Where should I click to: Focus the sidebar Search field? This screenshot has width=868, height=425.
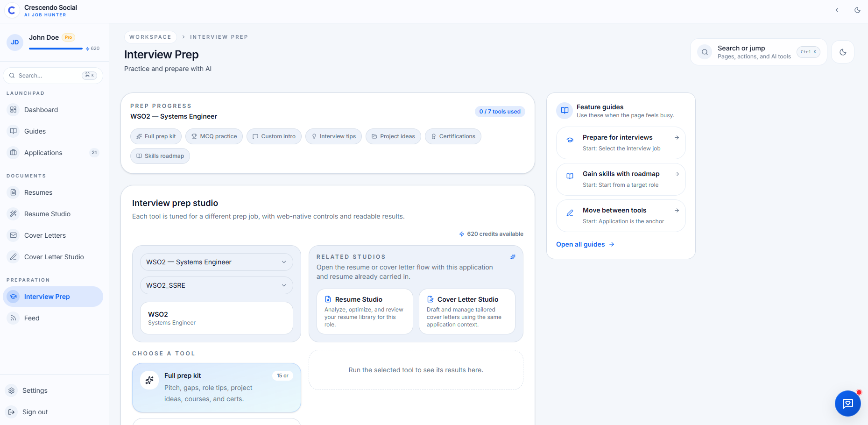53,76
